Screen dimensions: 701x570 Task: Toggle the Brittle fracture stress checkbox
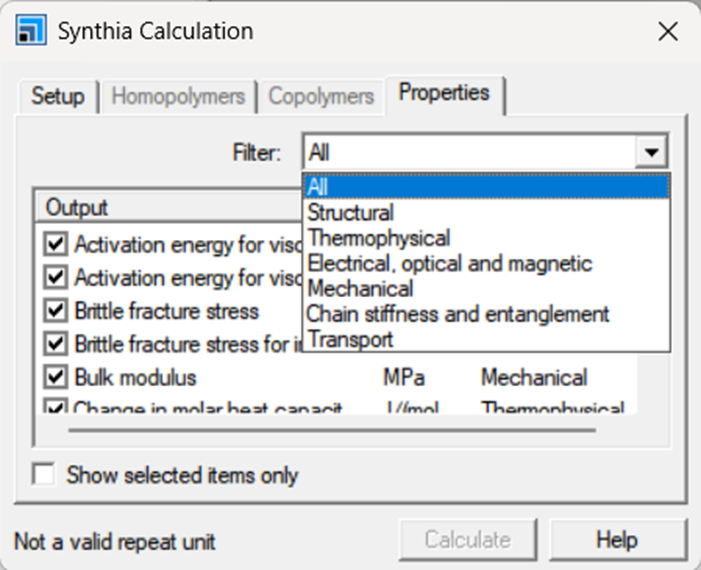[57, 311]
